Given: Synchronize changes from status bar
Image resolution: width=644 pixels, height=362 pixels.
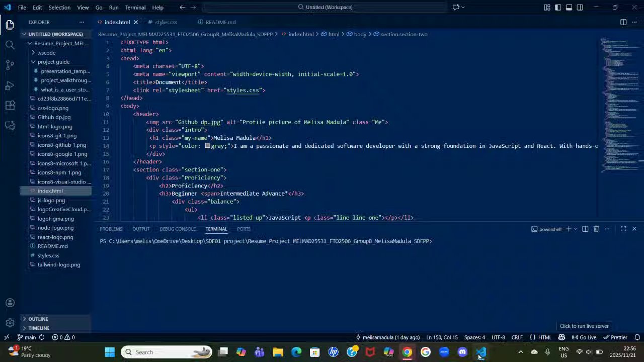Looking at the screenshot, I should (x=42, y=337).
